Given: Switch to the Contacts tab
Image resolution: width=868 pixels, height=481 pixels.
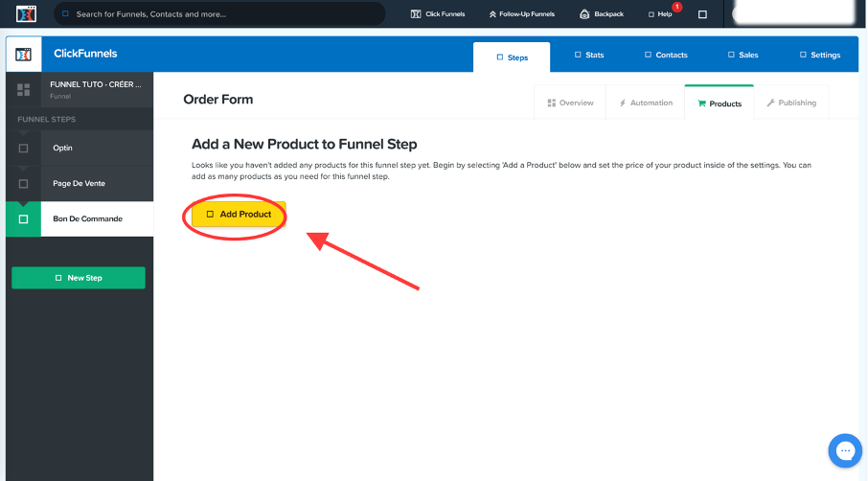Looking at the screenshot, I should point(666,55).
